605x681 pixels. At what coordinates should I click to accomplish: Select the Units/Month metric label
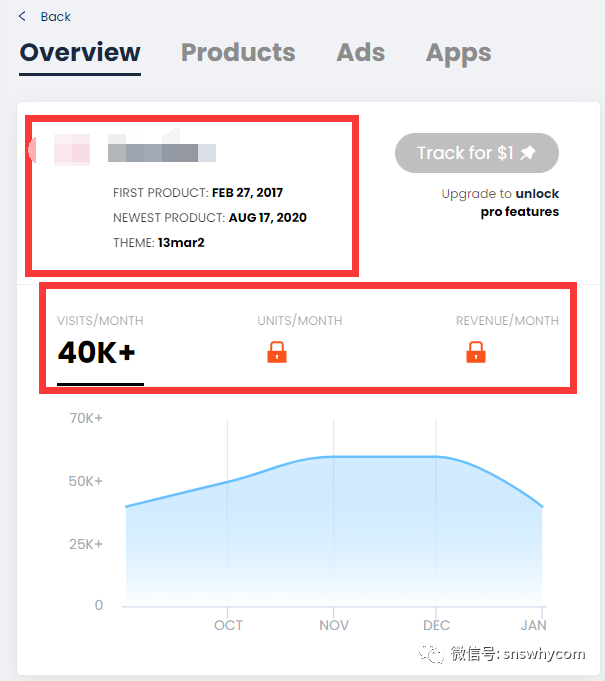(x=299, y=321)
